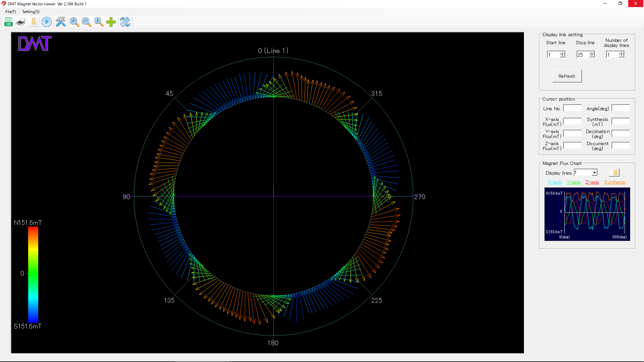Click the zoom in magnifier

[74, 22]
